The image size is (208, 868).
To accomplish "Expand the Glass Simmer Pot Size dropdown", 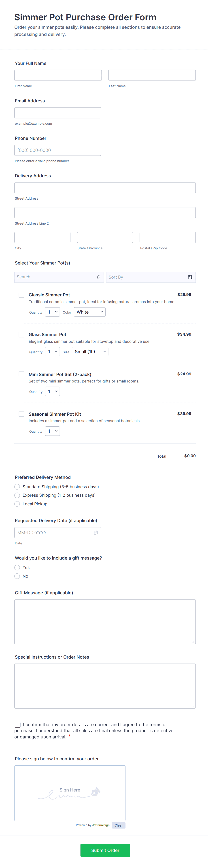I will (90, 352).
